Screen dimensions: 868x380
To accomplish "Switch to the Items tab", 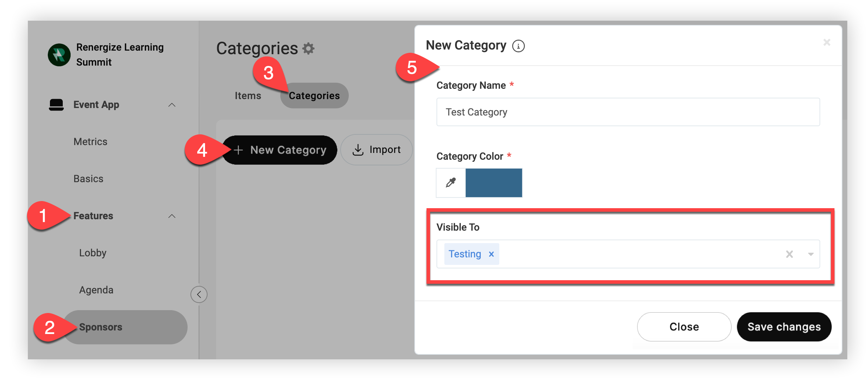I will click(x=248, y=96).
